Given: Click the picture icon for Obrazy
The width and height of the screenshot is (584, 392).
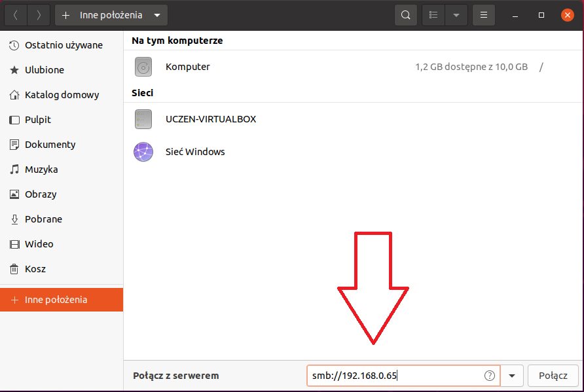Looking at the screenshot, I should (x=14, y=194).
